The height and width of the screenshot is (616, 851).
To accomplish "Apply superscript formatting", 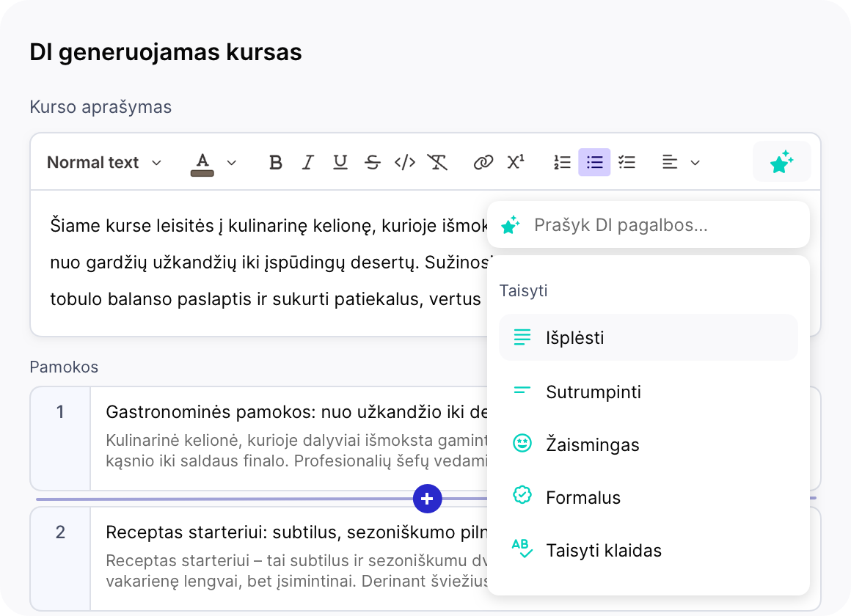I will coord(516,162).
